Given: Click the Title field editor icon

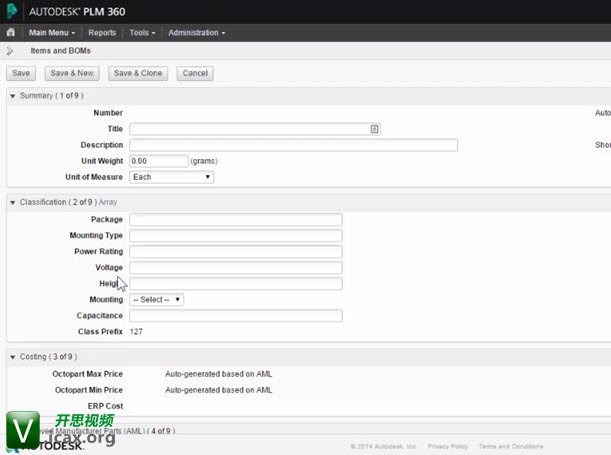Looking at the screenshot, I should tap(374, 129).
